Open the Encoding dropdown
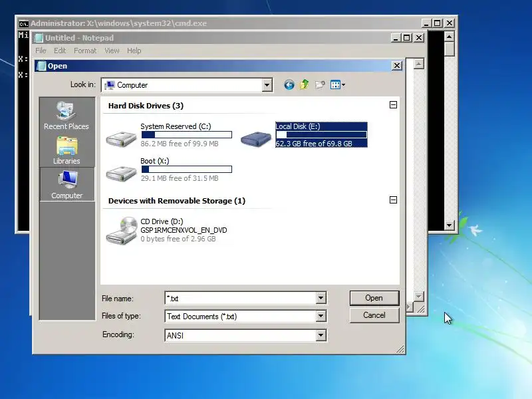This screenshot has width=532, height=399. pos(321,336)
